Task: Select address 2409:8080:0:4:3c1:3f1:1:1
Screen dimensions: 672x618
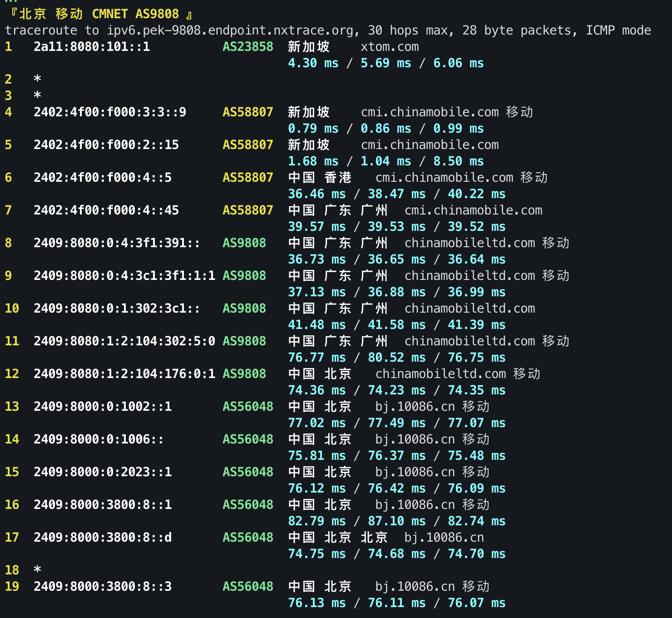Action: (124, 276)
